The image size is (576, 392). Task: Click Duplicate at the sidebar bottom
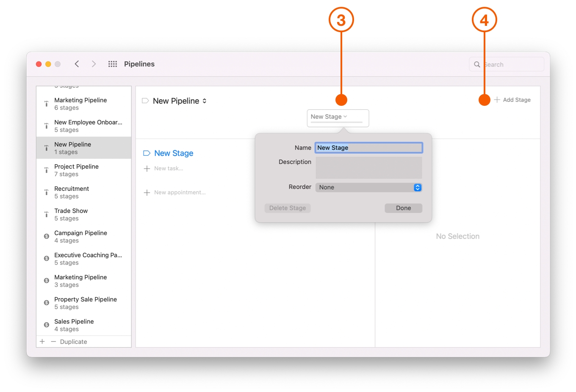(73, 342)
